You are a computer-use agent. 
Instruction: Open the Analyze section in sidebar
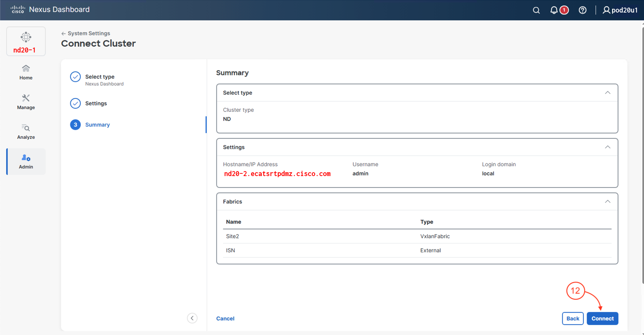26,132
